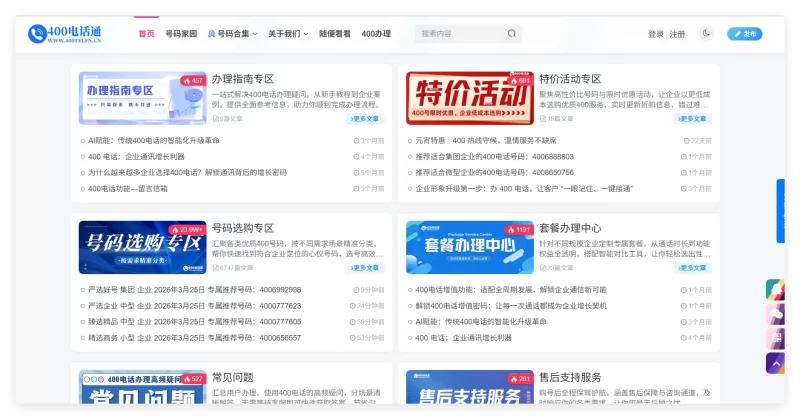Image resolution: width=800 pixels, height=419 pixels.
Task: Click the blue side tab on right edge
Action: pyautogui.click(x=781, y=211)
